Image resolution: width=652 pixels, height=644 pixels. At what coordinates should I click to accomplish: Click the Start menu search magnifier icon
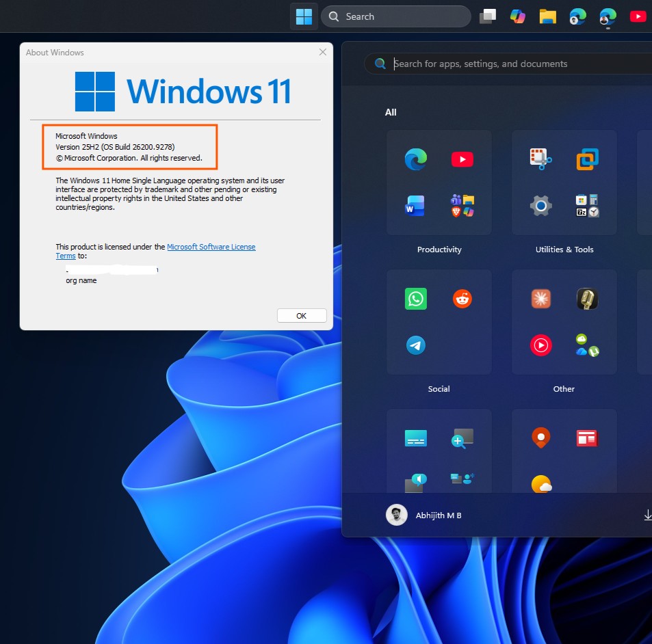tap(380, 64)
